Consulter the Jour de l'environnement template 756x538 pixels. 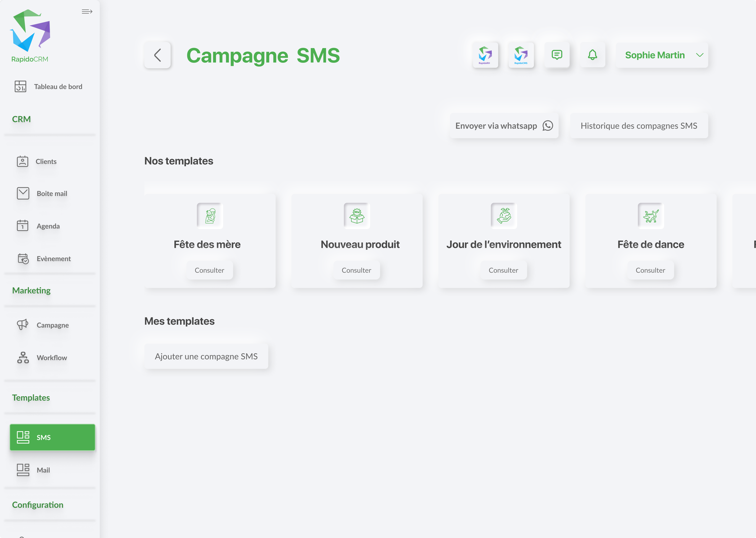503,270
